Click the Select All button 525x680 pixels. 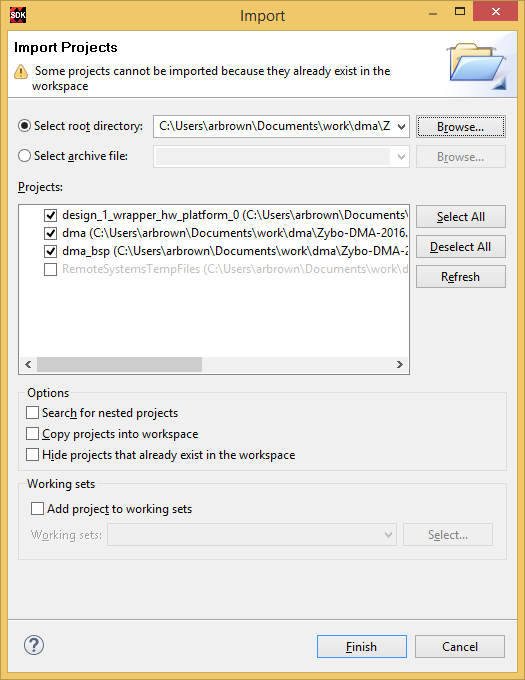tap(461, 216)
